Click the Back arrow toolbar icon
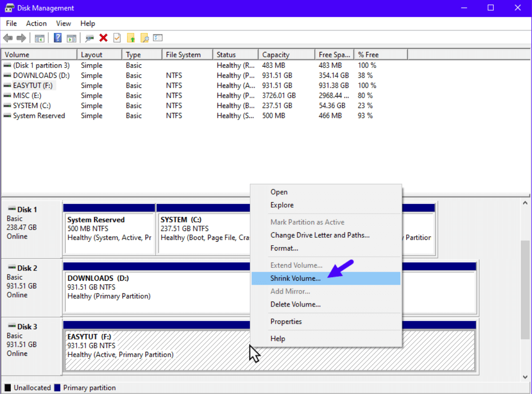 [8, 38]
